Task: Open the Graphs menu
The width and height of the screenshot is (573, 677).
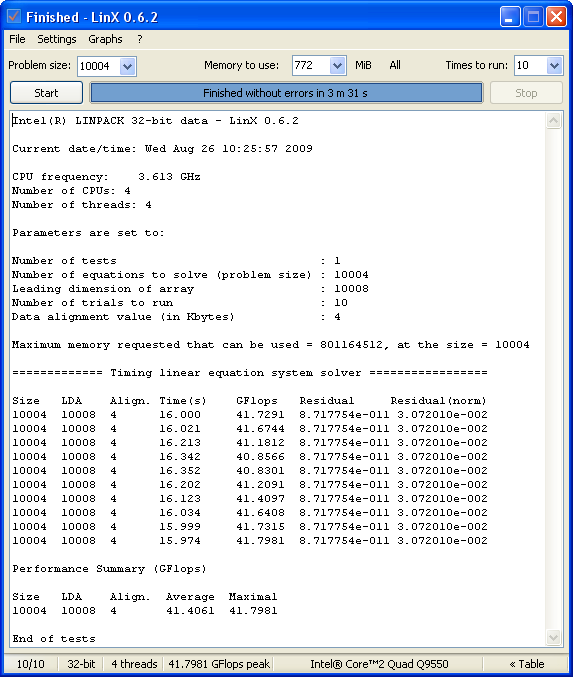Action: tap(105, 39)
